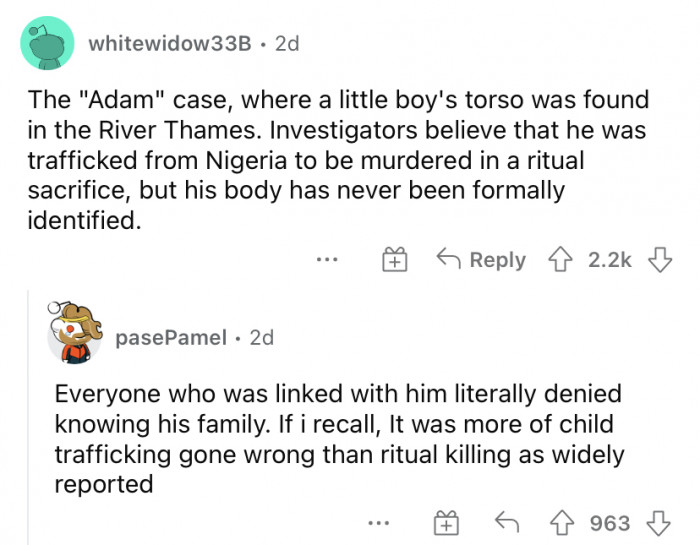Click whitewidow33B's green avatar
The width and height of the screenshot is (700, 545).
pyautogui.click(x=47, y=43)
